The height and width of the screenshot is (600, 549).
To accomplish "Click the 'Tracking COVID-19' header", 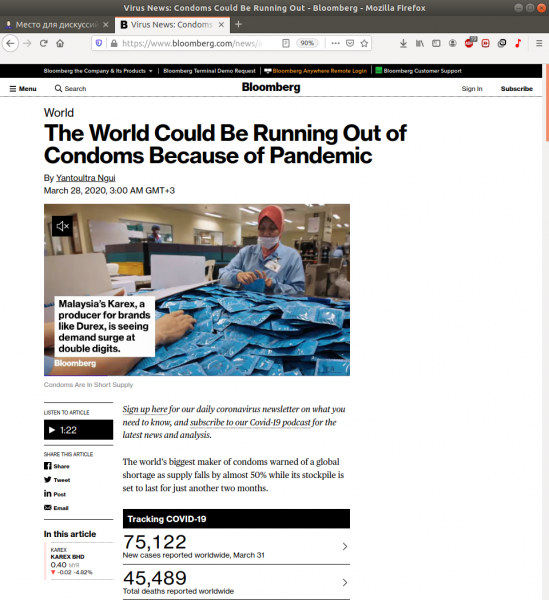I will [x=236, y=519].
